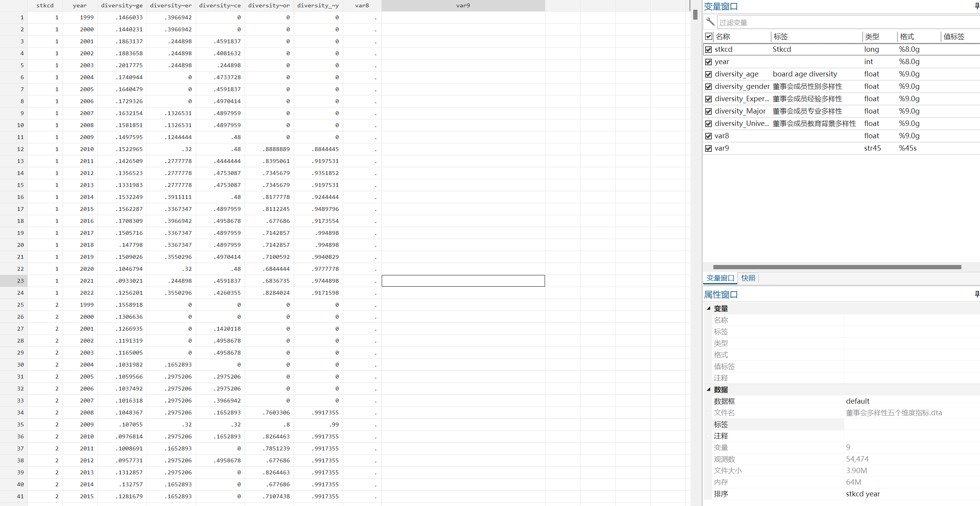Pin the 变量窗口 panel with the pushpin
This screenshot has height=506, width=980.
pos(977,6)
